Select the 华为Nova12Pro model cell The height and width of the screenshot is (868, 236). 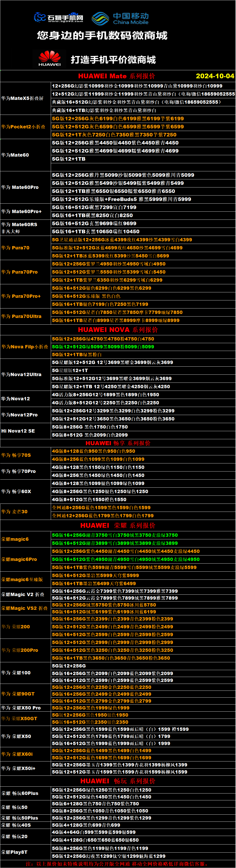[26, 415]
